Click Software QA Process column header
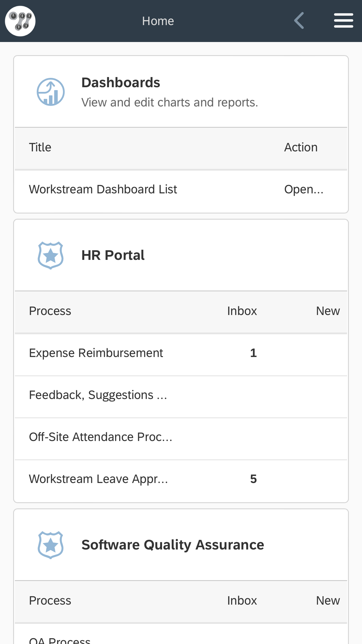 pyautogui.click(x=50, y=601)
